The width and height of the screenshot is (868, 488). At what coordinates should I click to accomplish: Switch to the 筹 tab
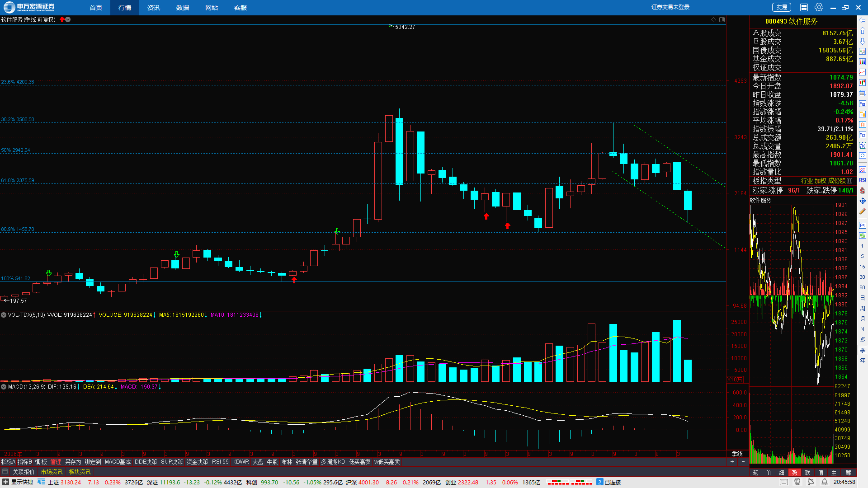click(x=848, y=473)
